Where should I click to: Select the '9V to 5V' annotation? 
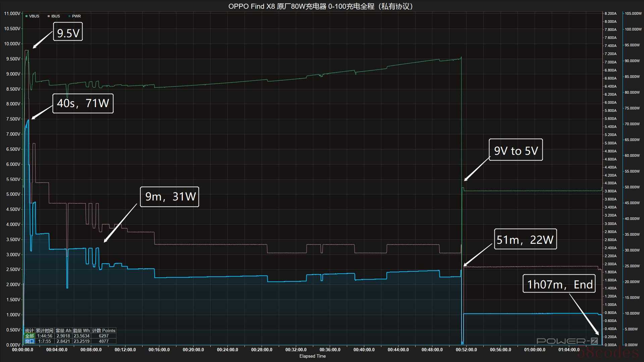point(516,150)
